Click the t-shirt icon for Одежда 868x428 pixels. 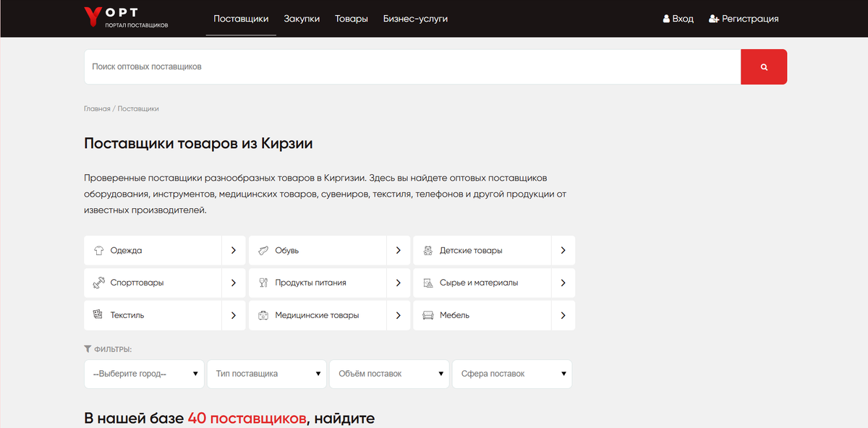[98, 250]
